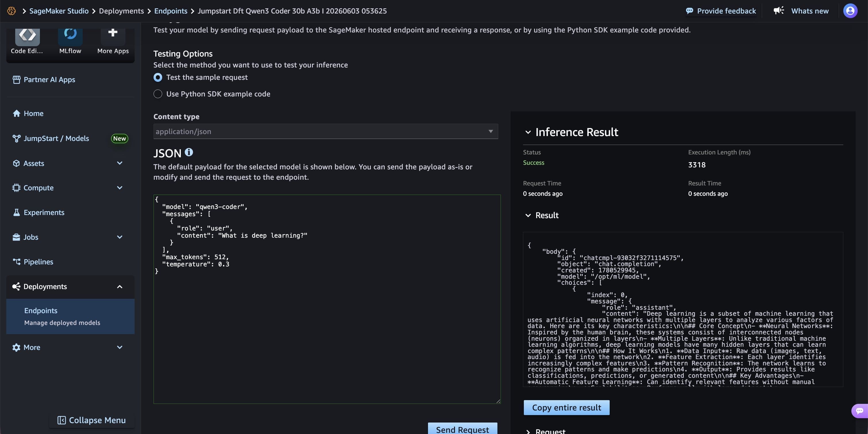Click inside the JSON payload text area
The image size is (868, 434).
click(327, 299)
